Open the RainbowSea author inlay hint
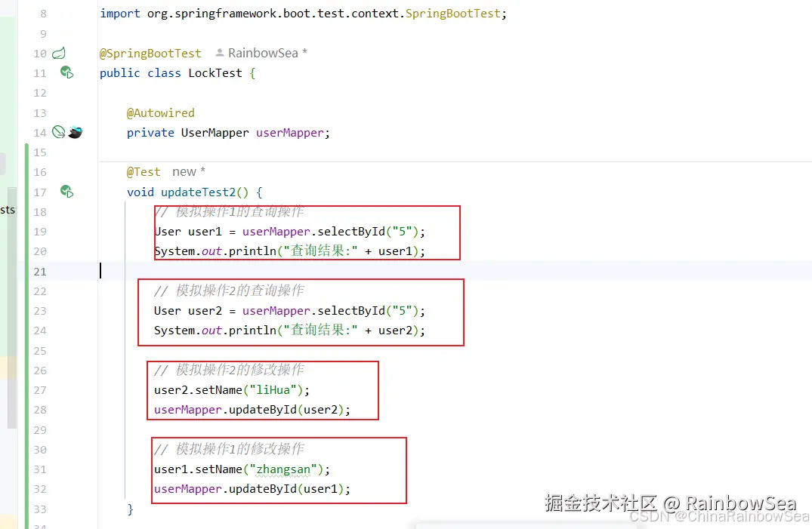The height and width of the screenshot is (529, 812). click(x=261, y=53)
